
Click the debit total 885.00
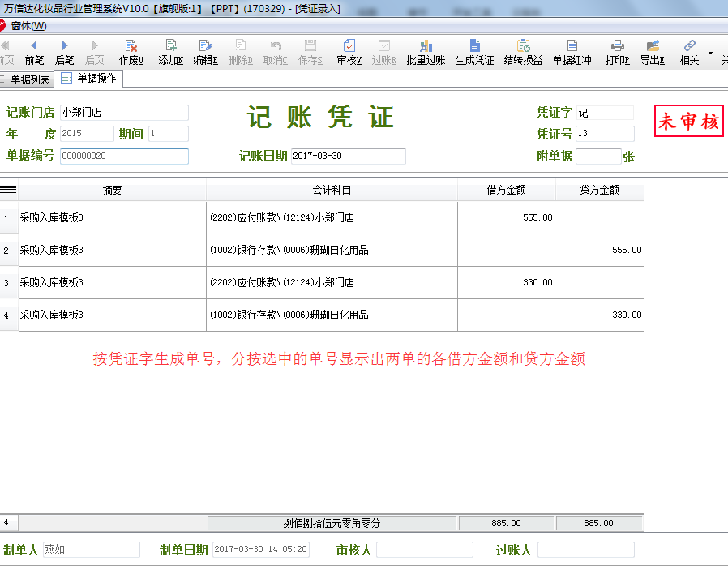(x=507, y=523)
